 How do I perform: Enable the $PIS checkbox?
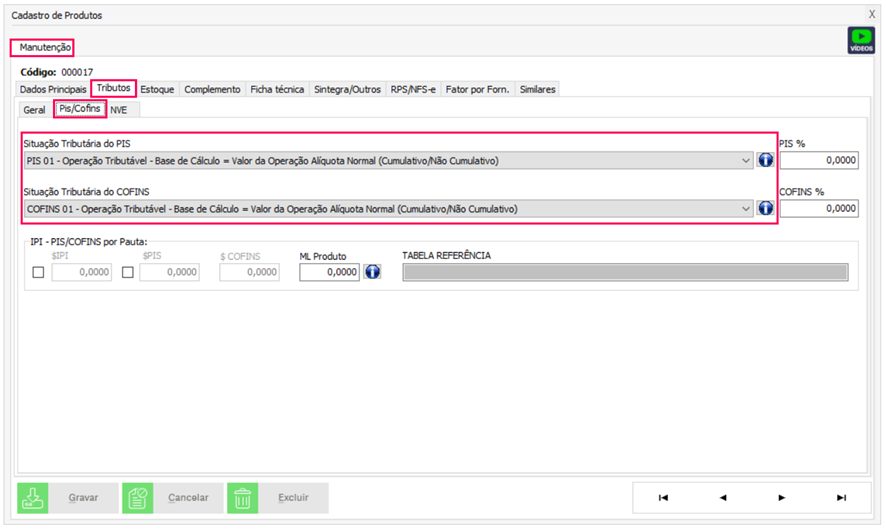[127, 272]
